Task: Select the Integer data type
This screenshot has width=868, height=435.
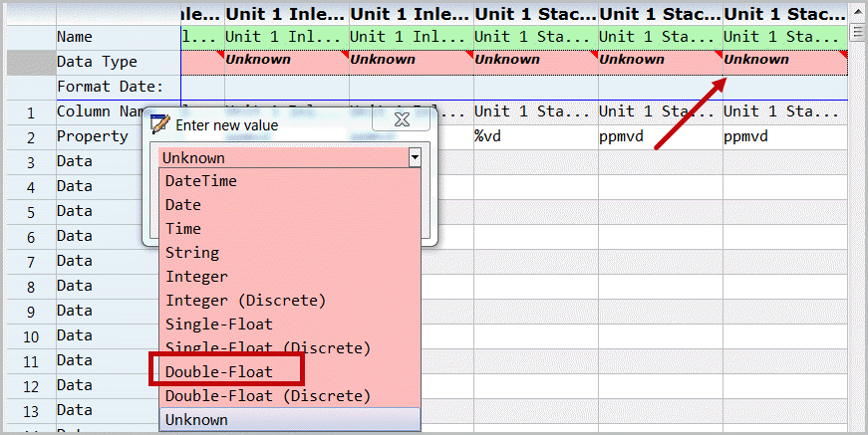Action: (196, 277)
